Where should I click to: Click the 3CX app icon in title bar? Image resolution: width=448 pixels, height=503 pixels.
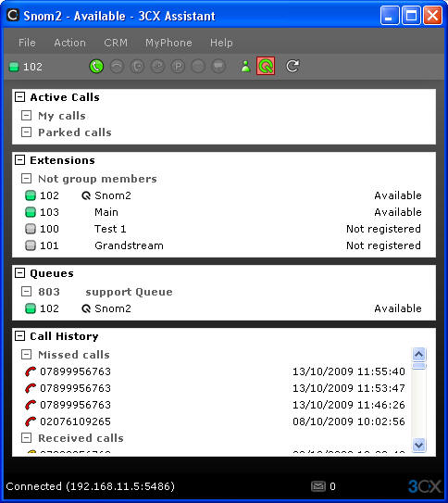(x=13, y=15)
